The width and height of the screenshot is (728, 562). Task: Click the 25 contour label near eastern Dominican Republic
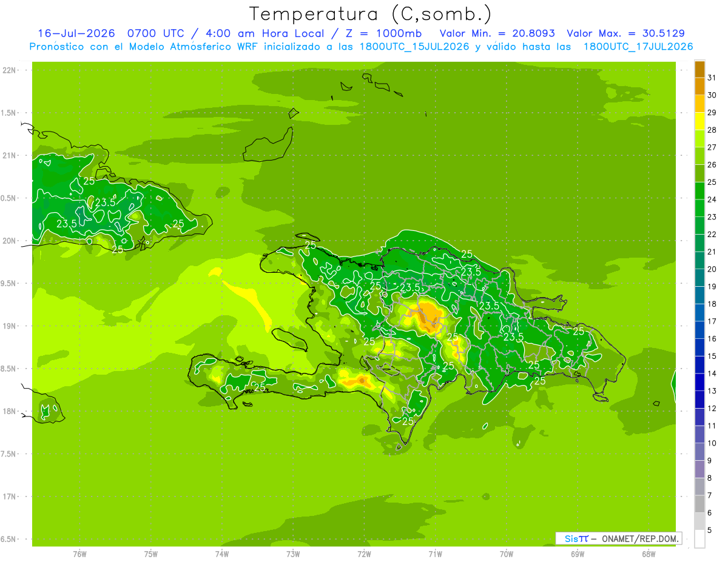tap(578, 331)
